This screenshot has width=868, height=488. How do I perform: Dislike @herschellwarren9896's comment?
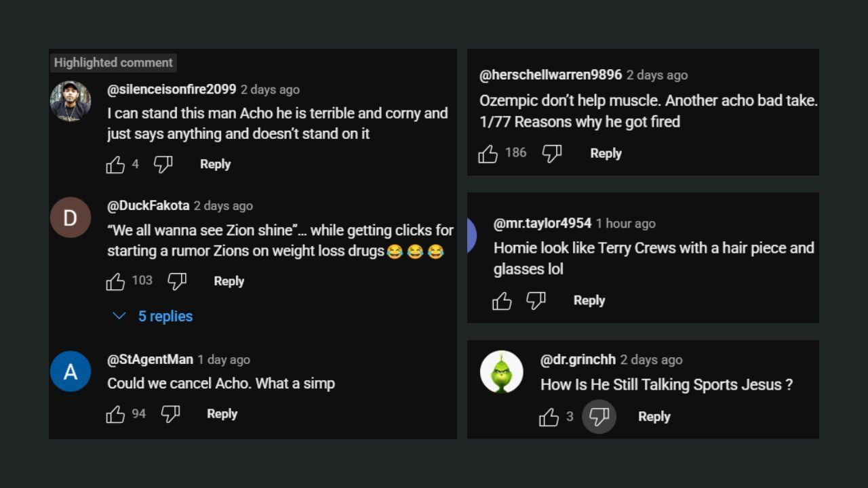click(552, 154)
